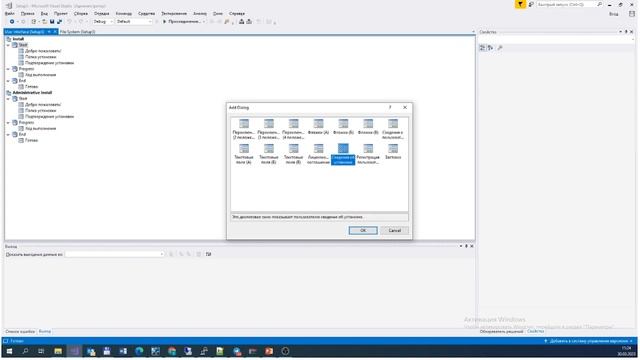Click the Categorized view icon in Properties panel
640x360 pixels.
click(x=482, y=48)
